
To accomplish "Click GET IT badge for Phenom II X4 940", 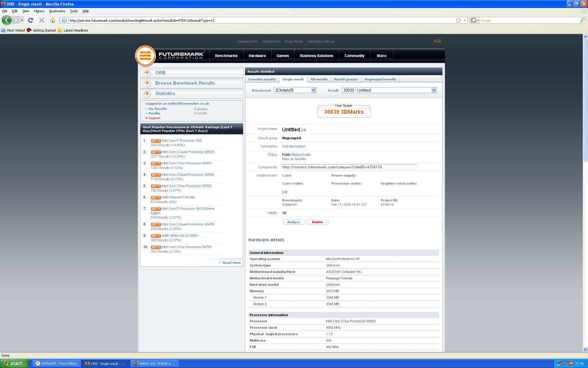I will click(156, 197).
